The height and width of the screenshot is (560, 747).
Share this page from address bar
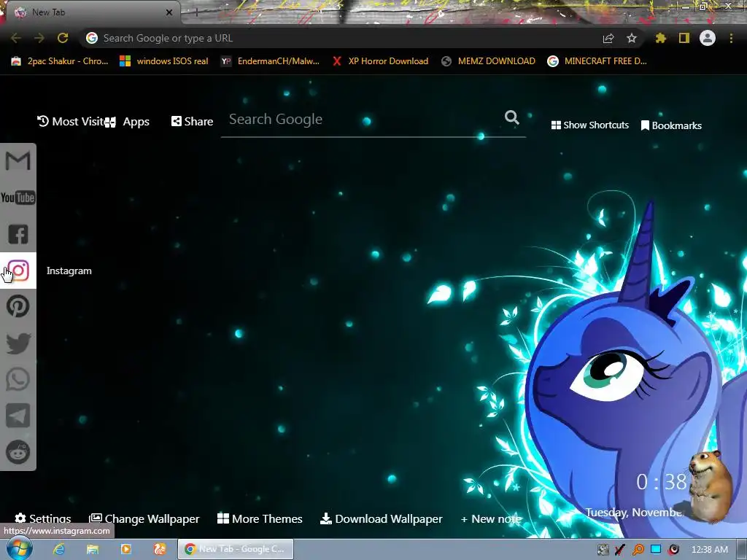[x=608, y=38]
